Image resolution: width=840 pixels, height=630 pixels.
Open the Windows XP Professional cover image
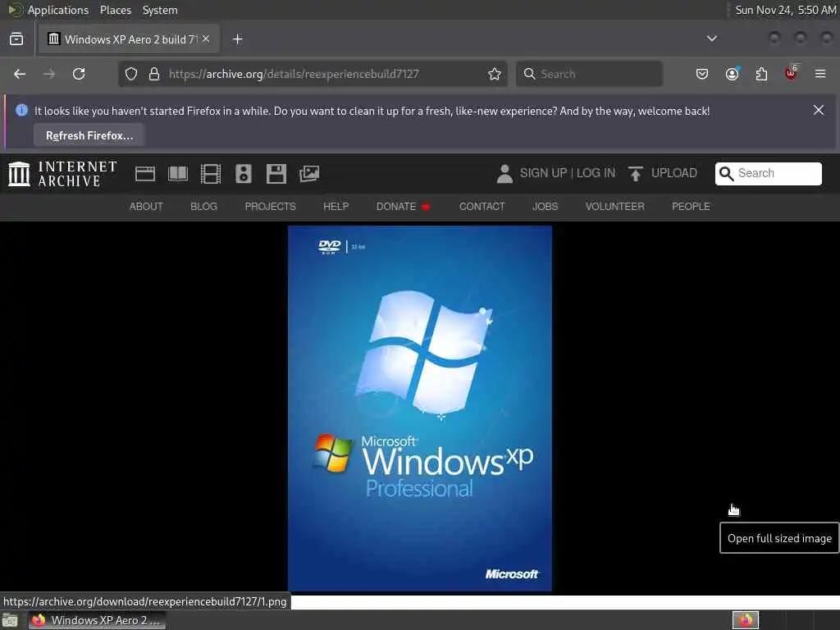pos(420,409)
